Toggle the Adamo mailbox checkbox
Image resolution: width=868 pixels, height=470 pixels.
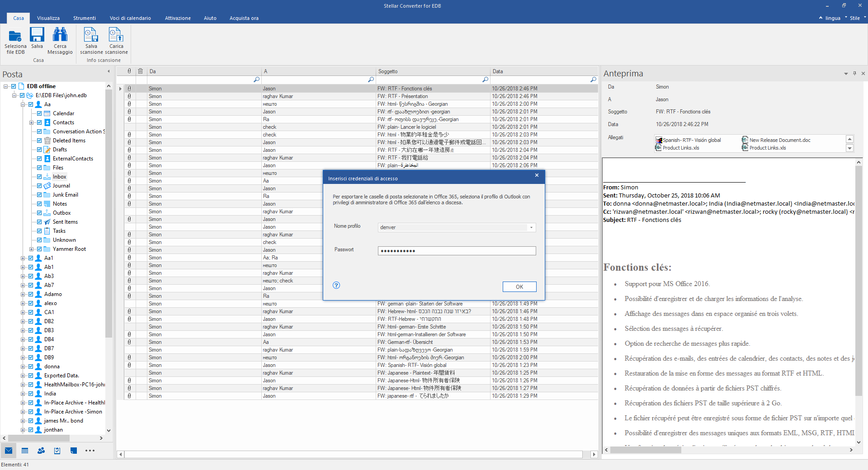tap(31, 294)
